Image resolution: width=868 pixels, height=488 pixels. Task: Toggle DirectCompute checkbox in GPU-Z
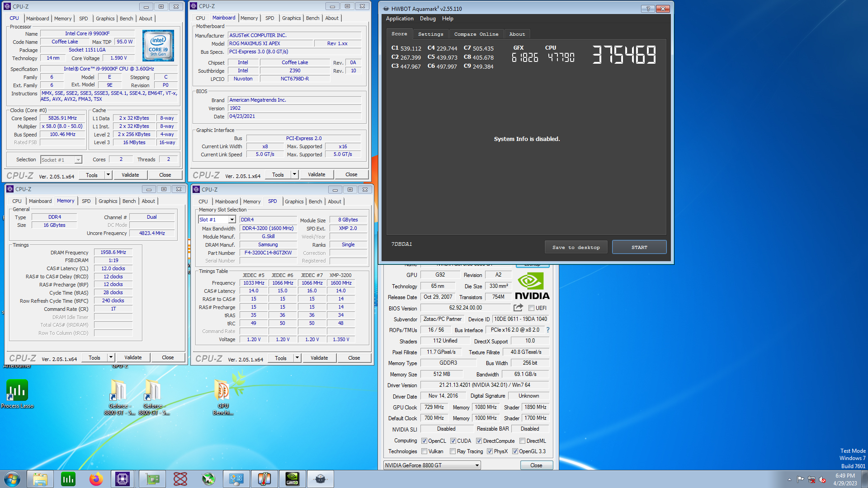[479, 441]
